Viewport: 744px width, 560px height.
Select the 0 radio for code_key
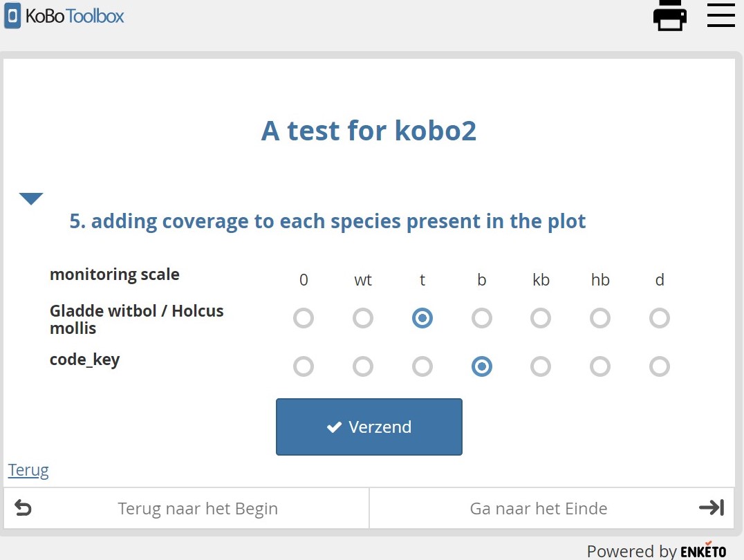pyautogui.click(x=304, y=366)
